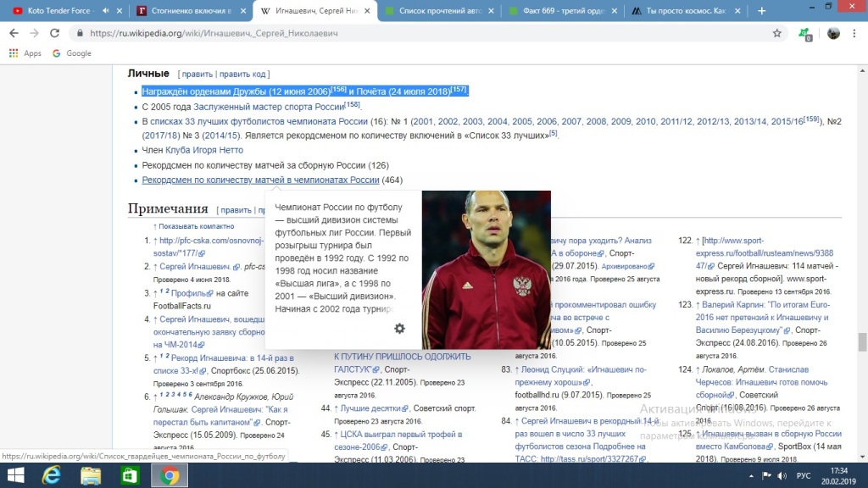Open page preview settings gear icon

click(x=400, y=328)
